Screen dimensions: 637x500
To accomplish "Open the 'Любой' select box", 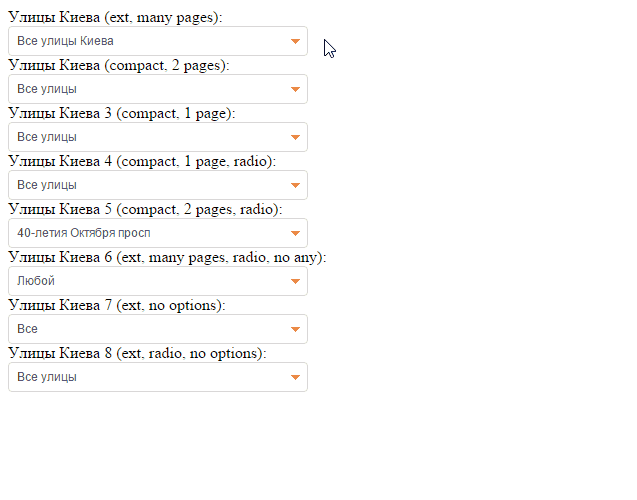I will pyautogui.click(x=150, y=281).
